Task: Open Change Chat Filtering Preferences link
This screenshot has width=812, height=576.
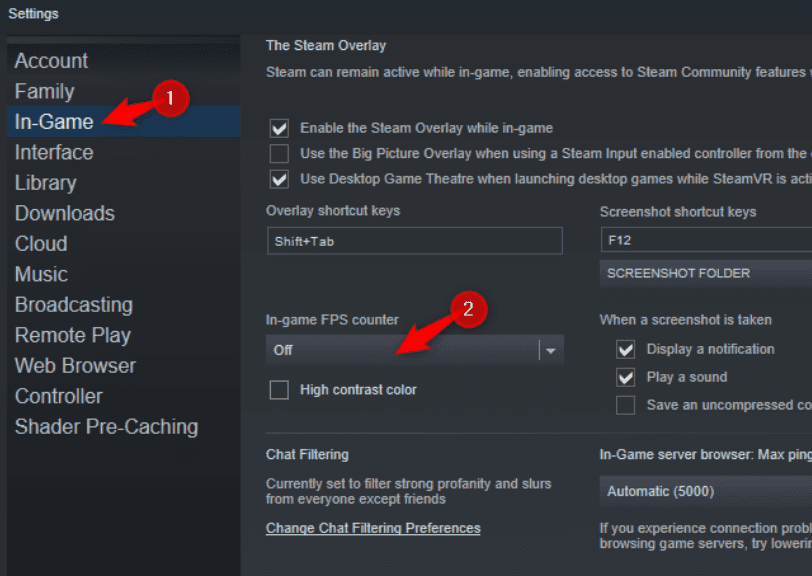Action: tap(373, 528)
